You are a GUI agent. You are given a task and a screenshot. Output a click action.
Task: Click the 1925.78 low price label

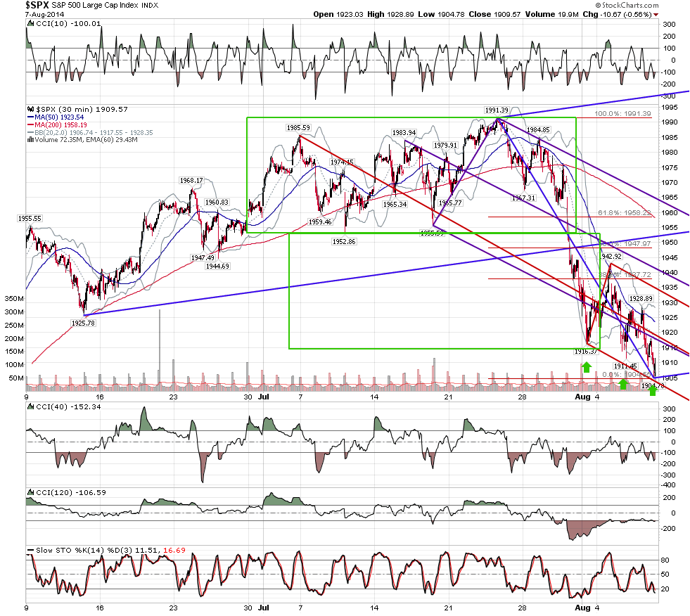click(x=83, y=323)
